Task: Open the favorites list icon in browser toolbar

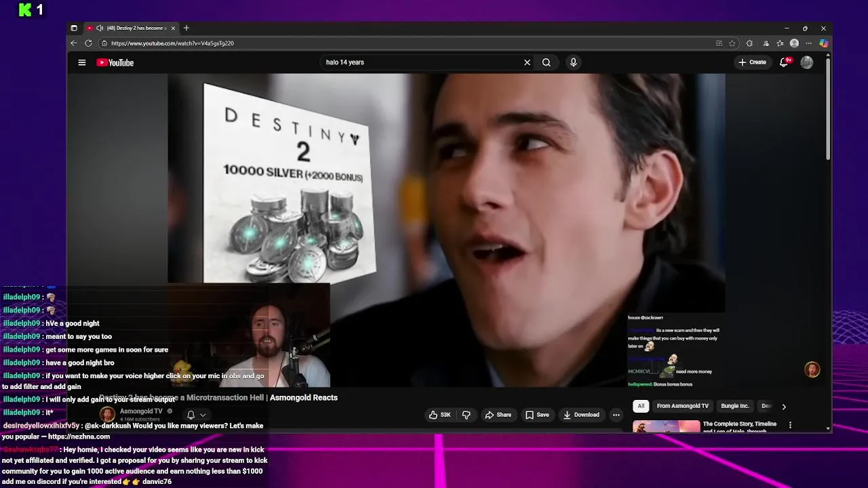Action: pyautogui.click(x=780, y=43)
